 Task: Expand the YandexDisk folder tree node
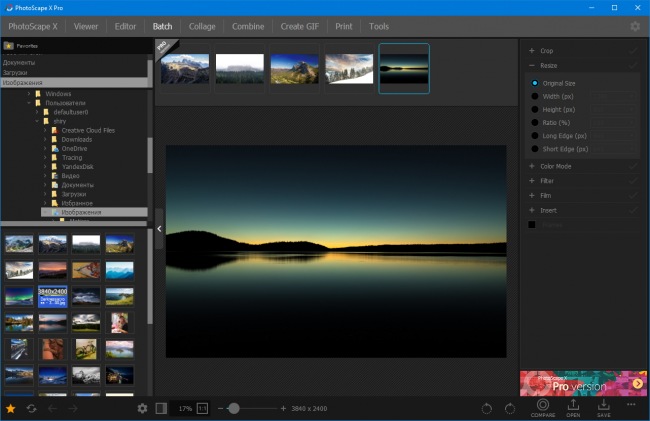point(45,167)
